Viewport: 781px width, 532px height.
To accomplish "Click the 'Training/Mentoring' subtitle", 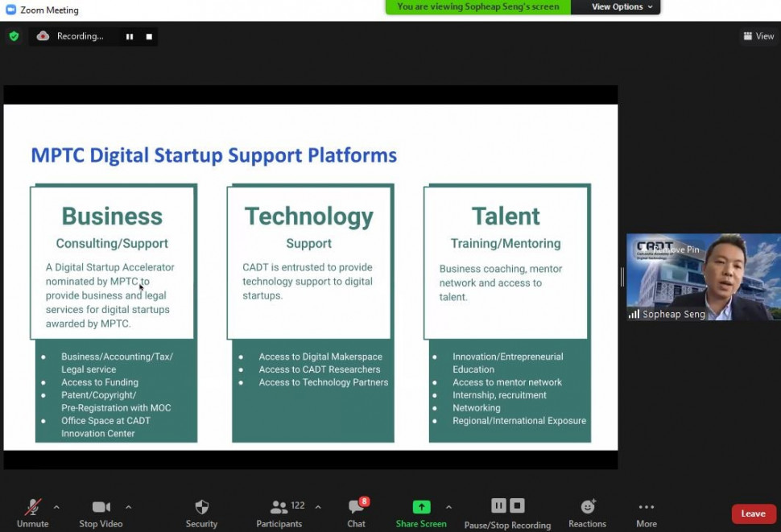I will point(506,243).
